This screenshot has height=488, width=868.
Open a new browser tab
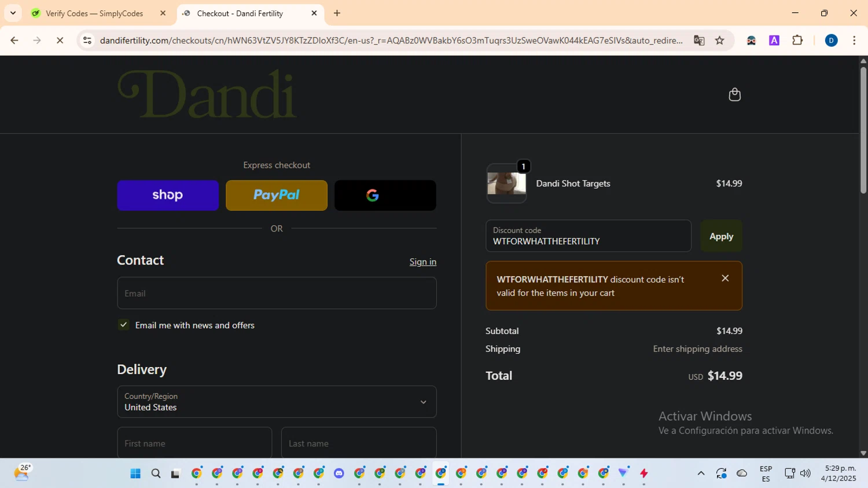[337, 13]
